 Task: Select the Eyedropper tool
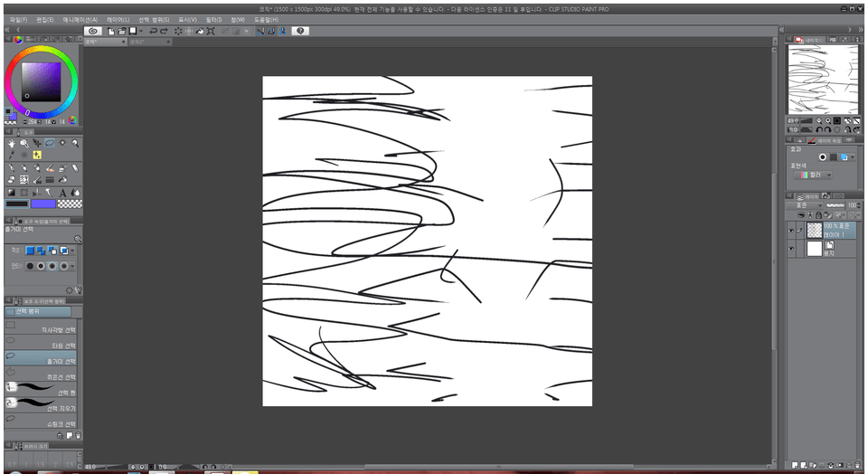[x=11, y=155]
